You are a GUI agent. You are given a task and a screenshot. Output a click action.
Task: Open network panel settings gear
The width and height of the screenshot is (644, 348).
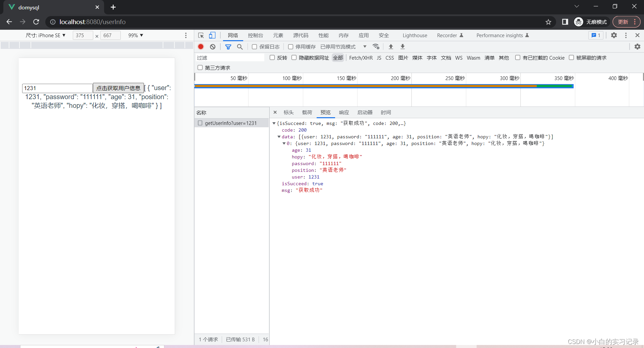point(637,47)
